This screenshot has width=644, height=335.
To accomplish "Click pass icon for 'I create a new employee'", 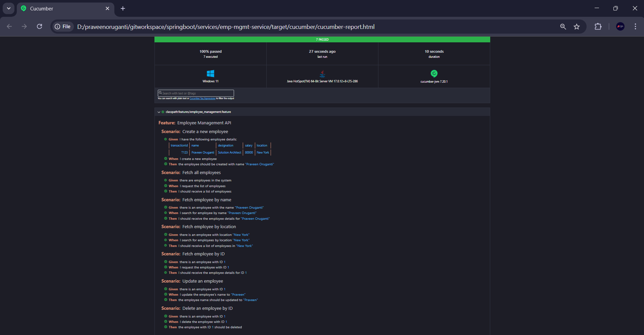I will point(166,159).
